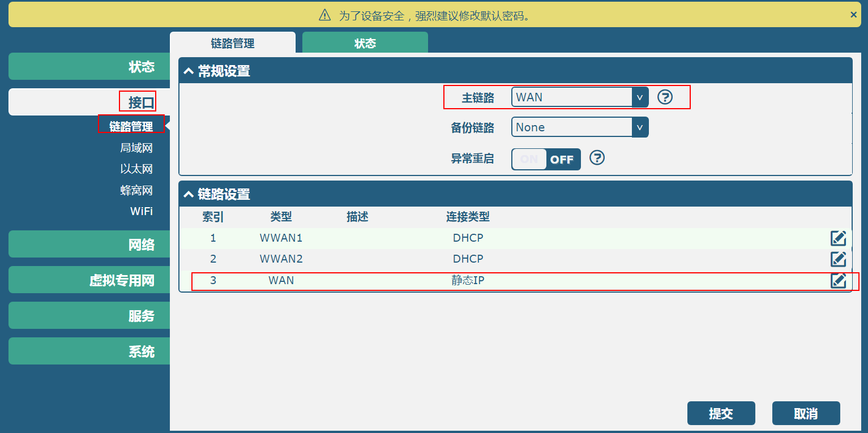Edit the WWAN1 link entry
This screenshot has height=433, width=868.
point(838,238)
